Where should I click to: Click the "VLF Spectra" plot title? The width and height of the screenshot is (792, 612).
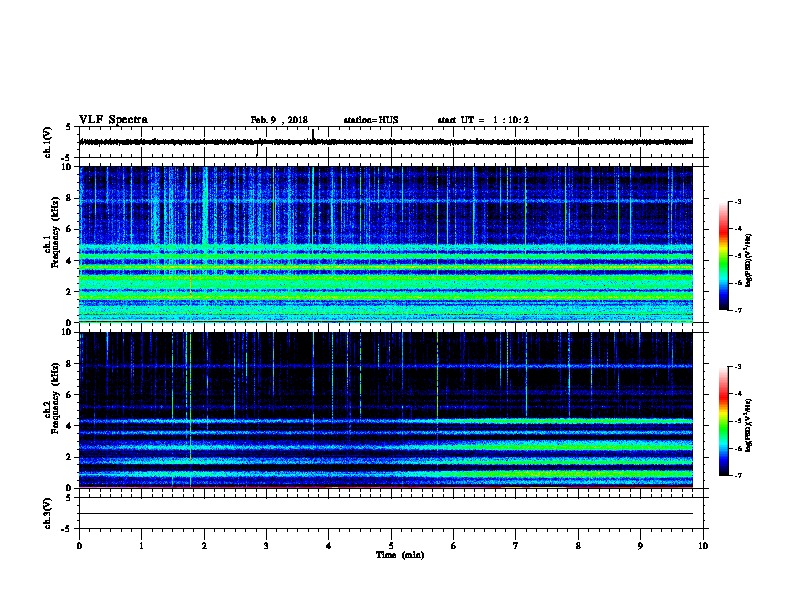coord(113,120)
